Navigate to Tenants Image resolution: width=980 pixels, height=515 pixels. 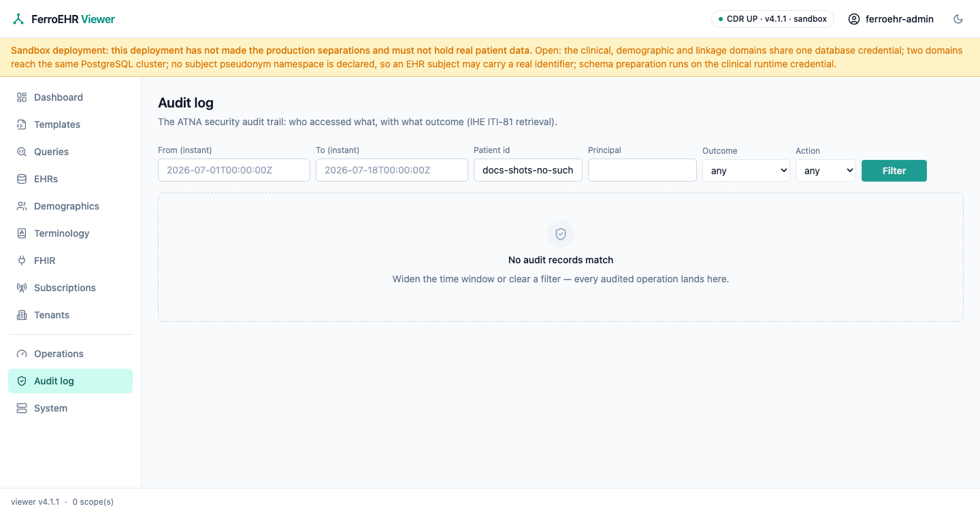click(70, 315)
